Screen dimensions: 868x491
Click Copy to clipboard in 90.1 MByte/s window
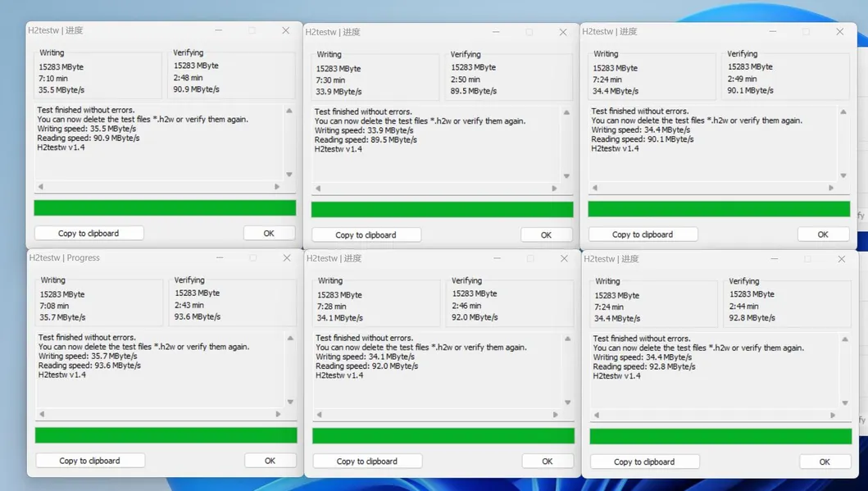tap(643, 234)
